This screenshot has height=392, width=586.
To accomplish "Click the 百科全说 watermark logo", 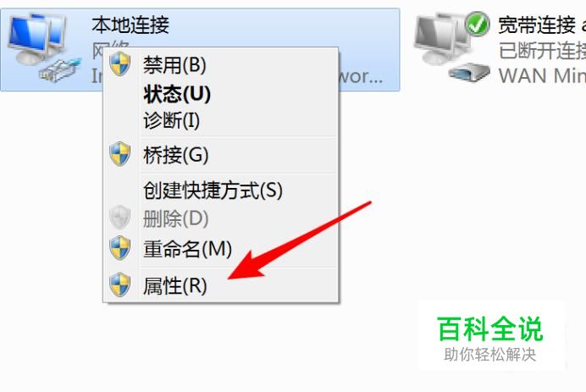I will coord(490,338).
